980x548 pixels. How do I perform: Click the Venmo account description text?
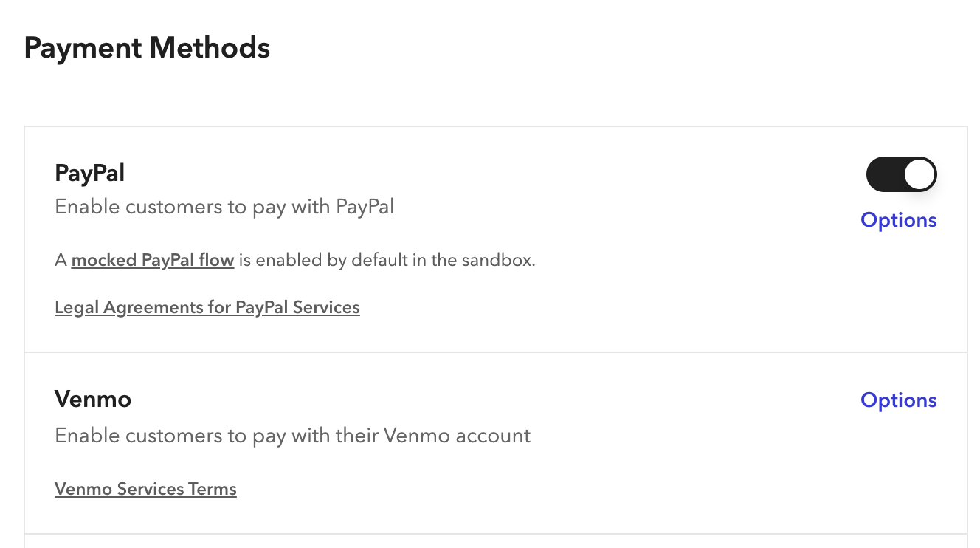(292, 436)
